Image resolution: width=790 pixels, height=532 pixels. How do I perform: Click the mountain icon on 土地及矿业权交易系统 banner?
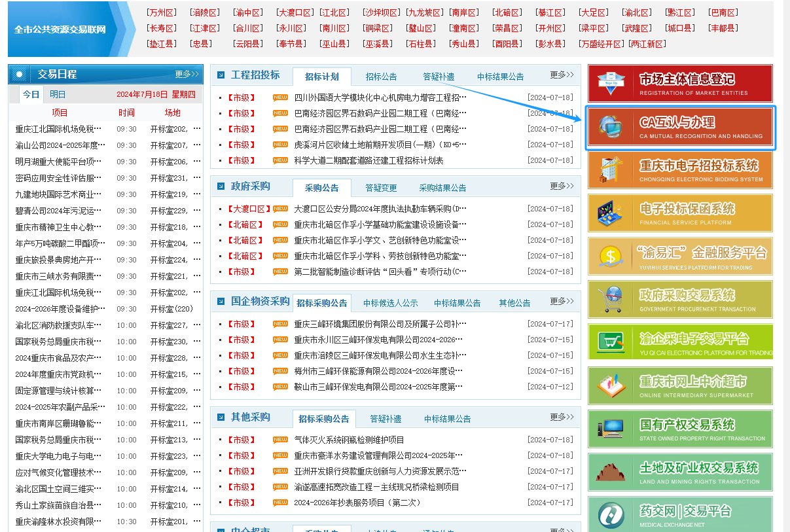coord(611,472)
